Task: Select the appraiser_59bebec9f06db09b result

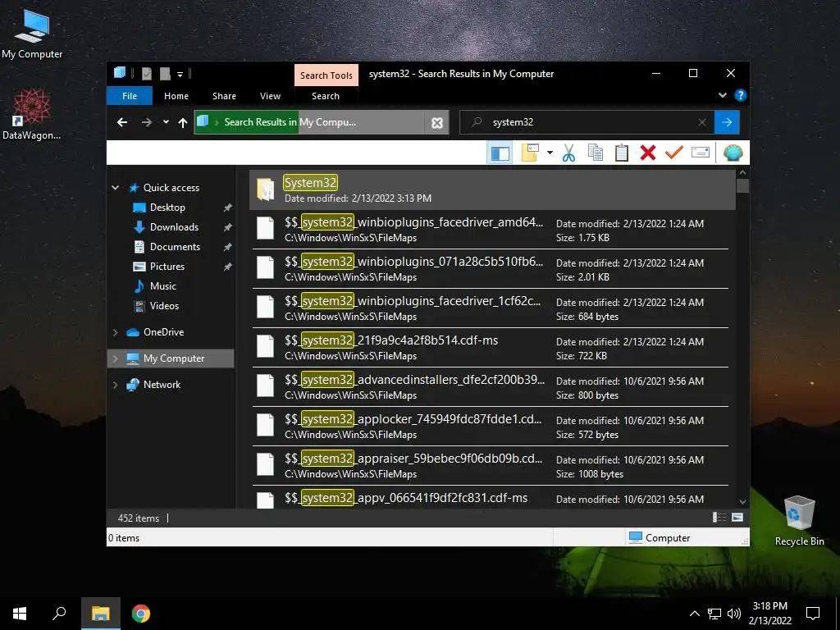Action: click(x=491, y=466)
